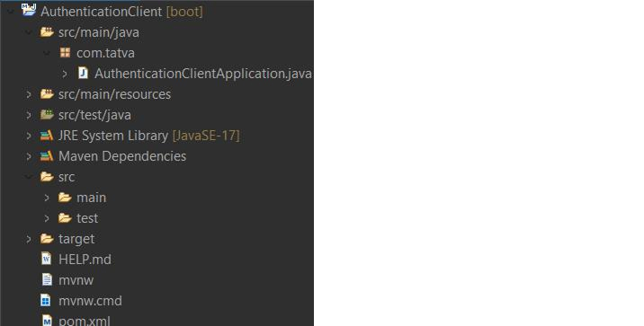Expand the src/main/resources folder
644x326 pixels.
click(29, 94)
